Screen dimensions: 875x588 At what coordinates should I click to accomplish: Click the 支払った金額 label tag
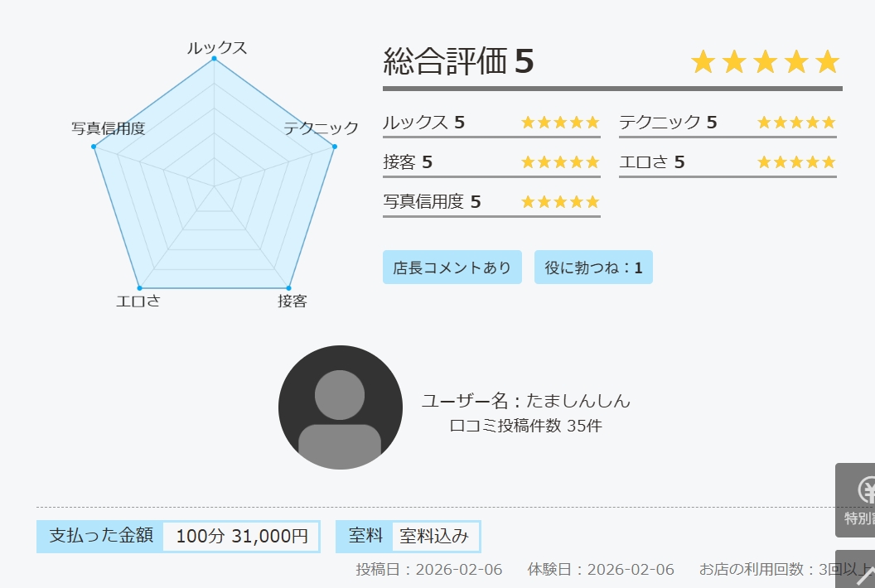[101, 536]
